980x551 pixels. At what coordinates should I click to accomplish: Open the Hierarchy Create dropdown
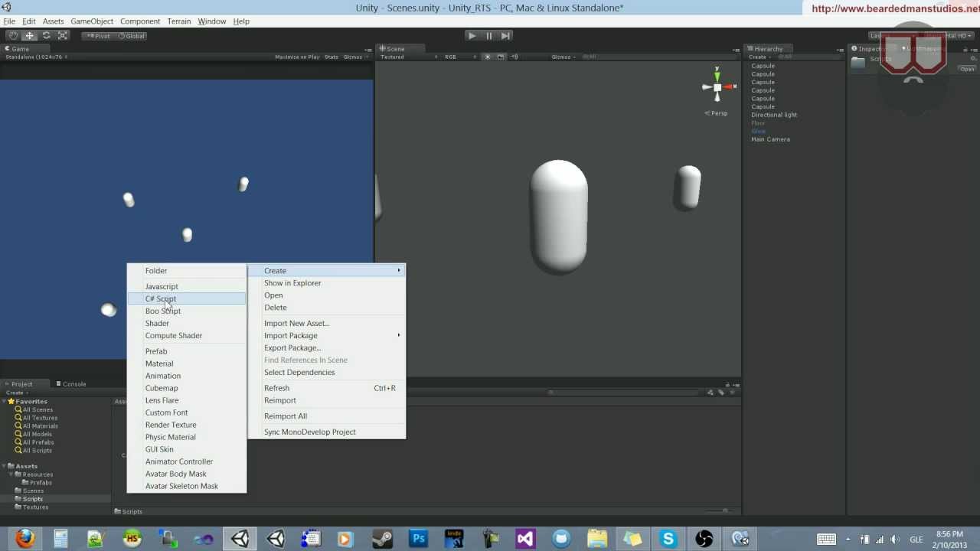[x=759, y=57]
